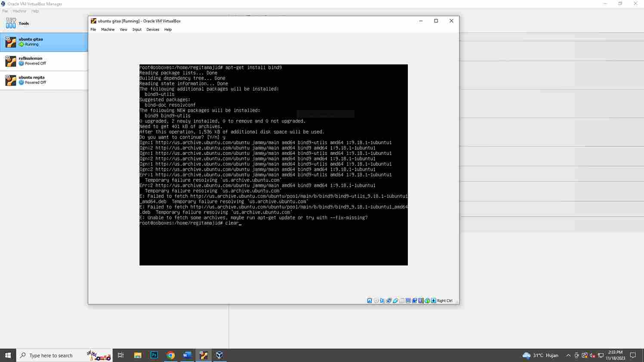The height and width of the screenshot is (362, 644).
Task: Open the audio indicator in VM status bar
Action: (382, 301)
